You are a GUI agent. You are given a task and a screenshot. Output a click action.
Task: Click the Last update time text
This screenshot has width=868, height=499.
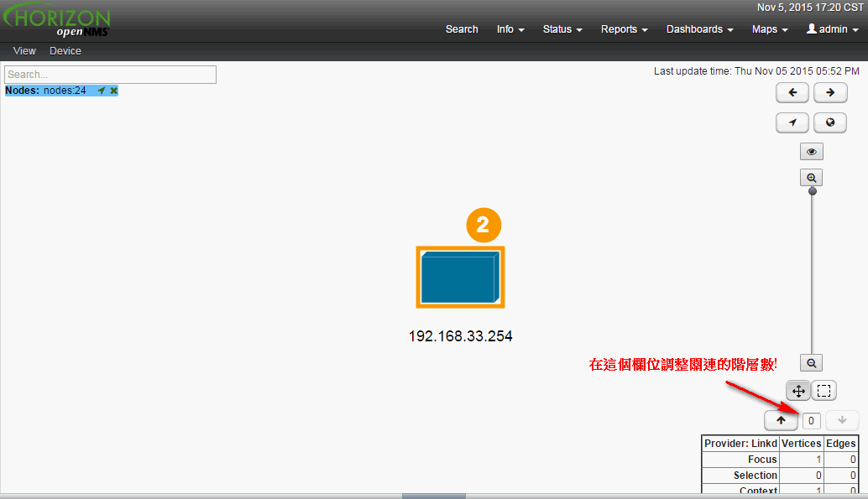point(756,71)
